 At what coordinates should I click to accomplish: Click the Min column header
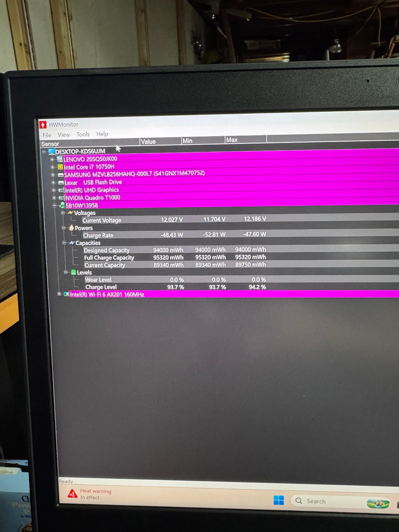[203, 140]
